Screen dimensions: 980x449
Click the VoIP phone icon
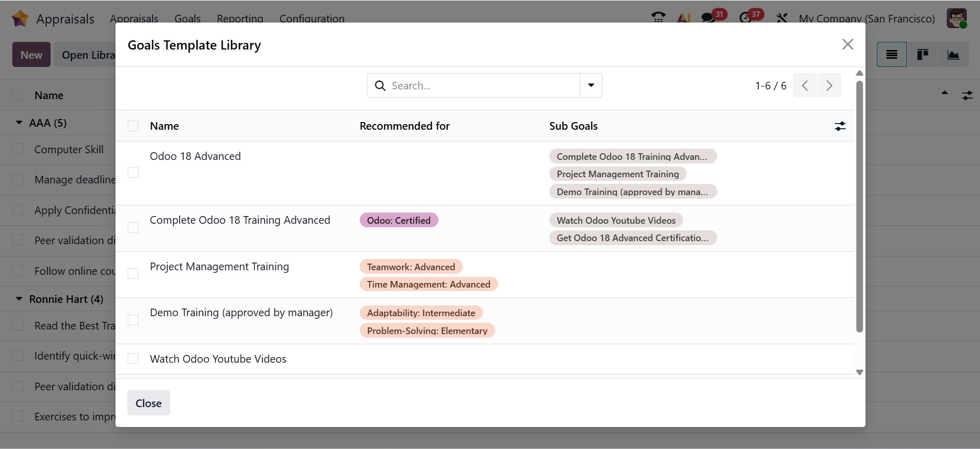[x=658, y=18]
